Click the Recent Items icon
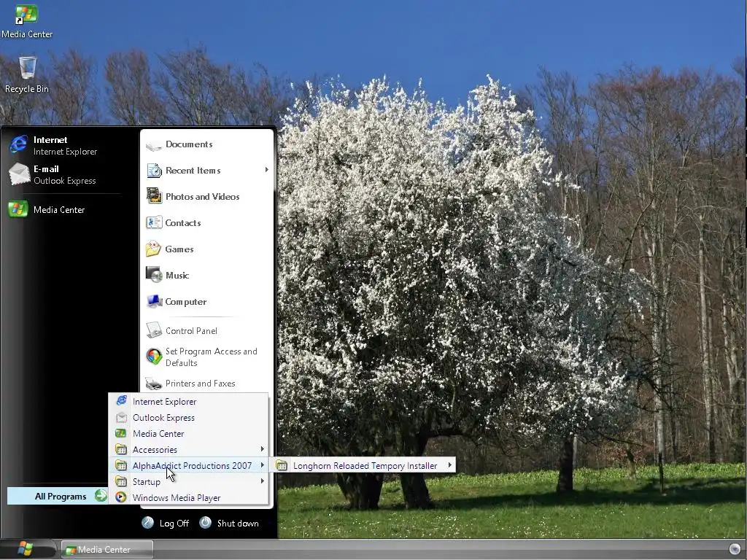Viewport: 747px width, 560px height. coord(154,171)
